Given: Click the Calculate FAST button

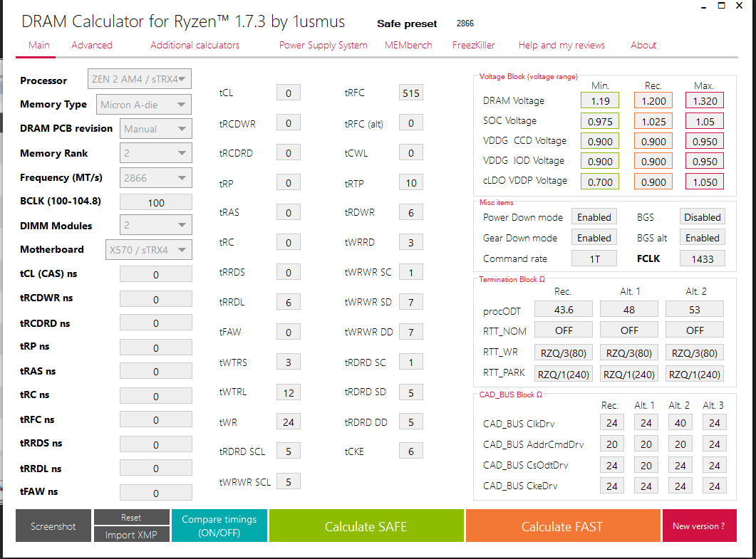Looking at the screenshot, I should 562,526.
